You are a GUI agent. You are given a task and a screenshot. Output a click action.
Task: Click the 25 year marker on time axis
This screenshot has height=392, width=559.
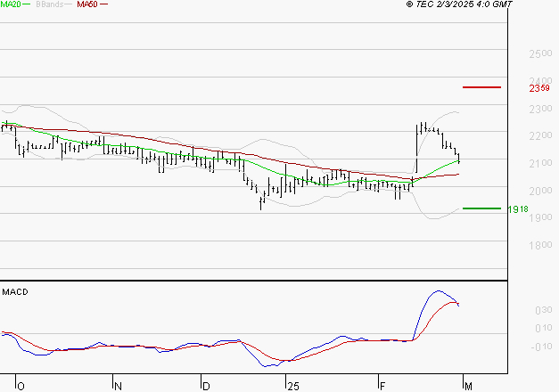(293, 387)
